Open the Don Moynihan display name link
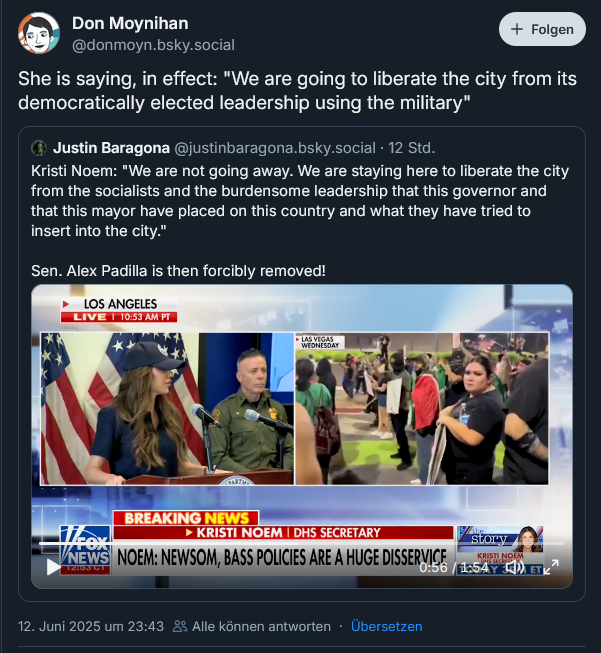The width and height of the screenshot is (601, 653). [130, 23]
